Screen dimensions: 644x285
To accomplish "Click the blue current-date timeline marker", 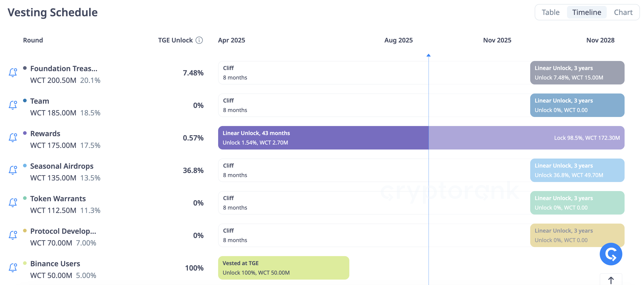I will tap(429, 55).
